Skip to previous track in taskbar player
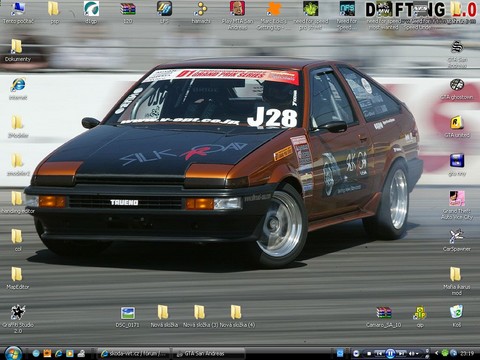Image resolution: width=480 pixels, height=360 pixels. tap(379, 353)
